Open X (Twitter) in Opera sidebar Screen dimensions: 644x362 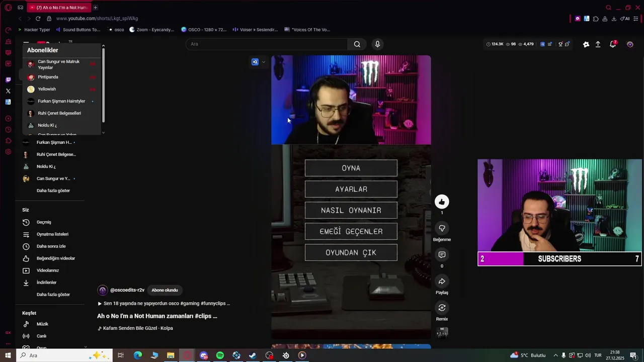[x=8, y=91]
